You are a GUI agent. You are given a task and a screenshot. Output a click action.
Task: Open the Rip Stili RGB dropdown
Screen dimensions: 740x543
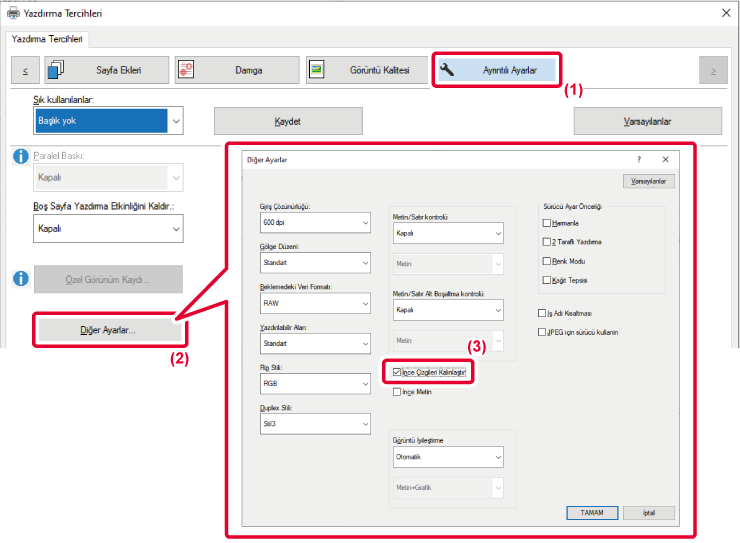pyautogui.click(x=314, y=383)
